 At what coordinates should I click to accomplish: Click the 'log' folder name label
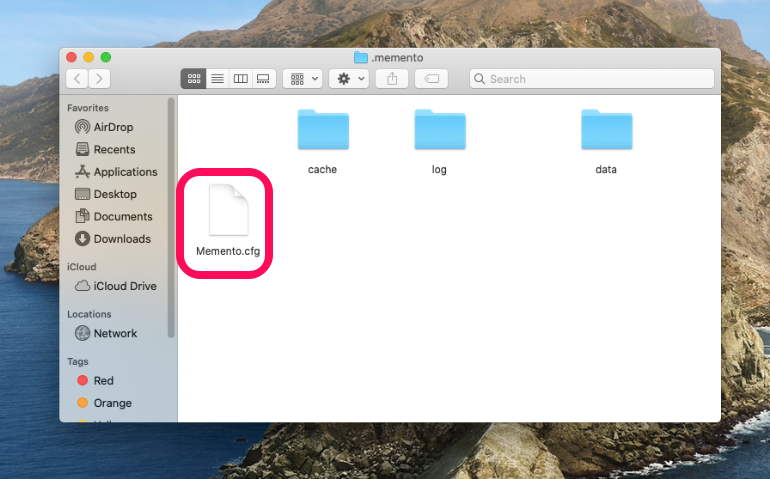[439, 170]
